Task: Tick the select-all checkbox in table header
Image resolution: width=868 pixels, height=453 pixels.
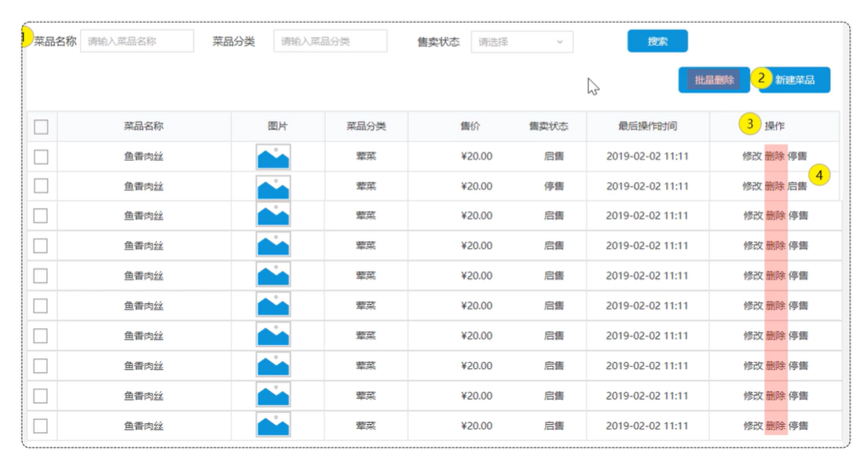Action: [42, 126]
